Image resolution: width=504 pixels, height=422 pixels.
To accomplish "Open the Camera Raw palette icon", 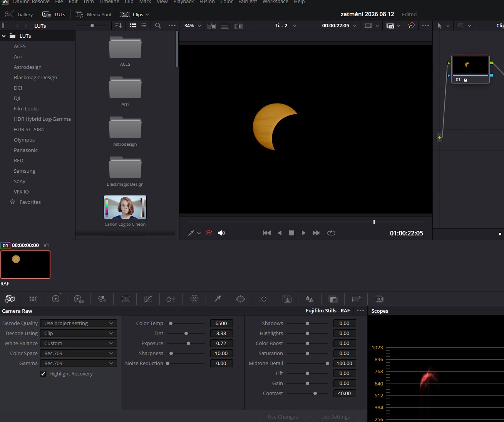I will 10,299.
